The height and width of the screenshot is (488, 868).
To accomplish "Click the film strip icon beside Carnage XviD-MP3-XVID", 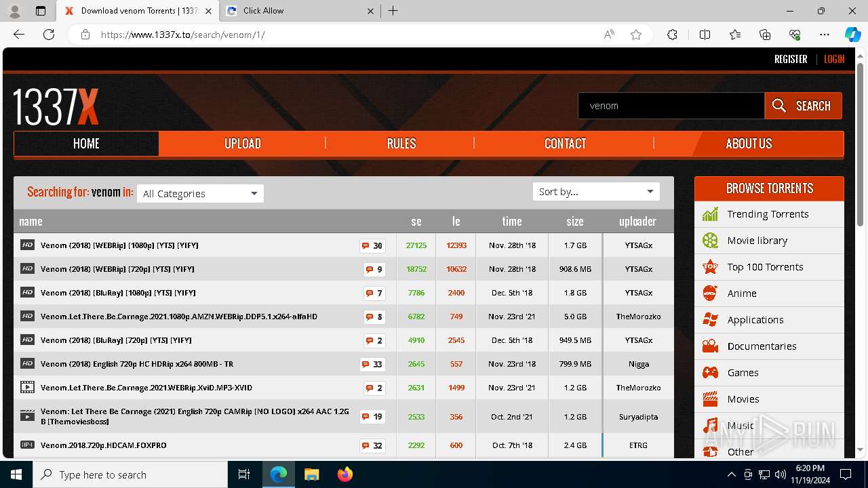I will coord(27,388).
